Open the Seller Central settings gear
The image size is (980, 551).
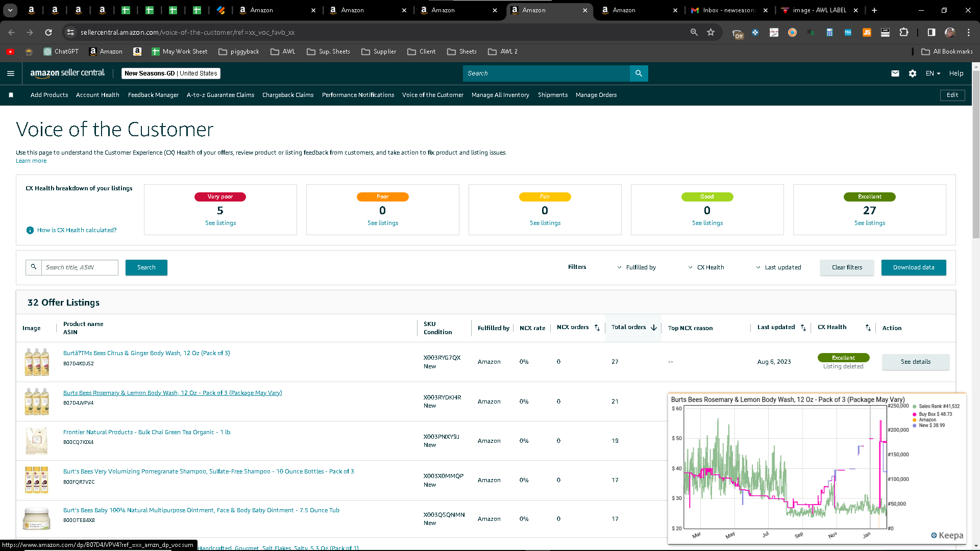click(913, 73)
